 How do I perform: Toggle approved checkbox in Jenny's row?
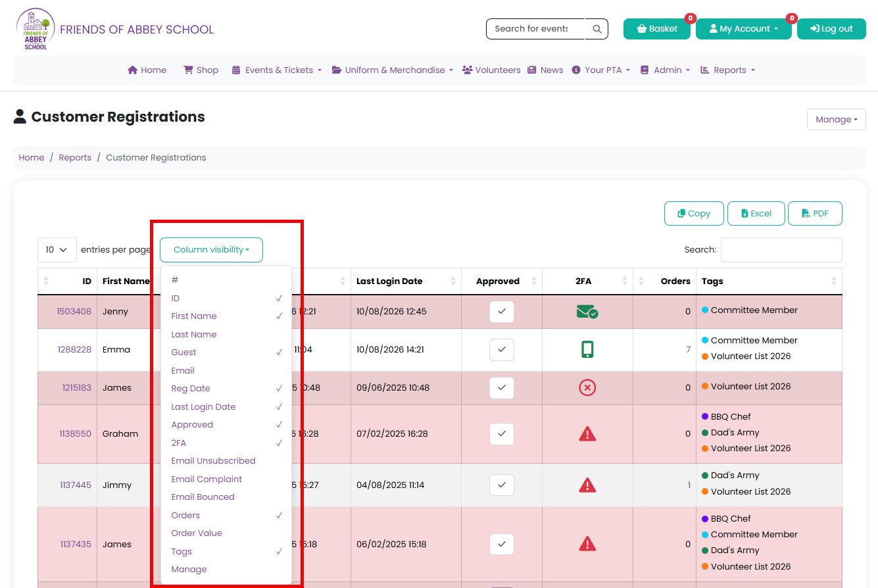tap(502, 312)
